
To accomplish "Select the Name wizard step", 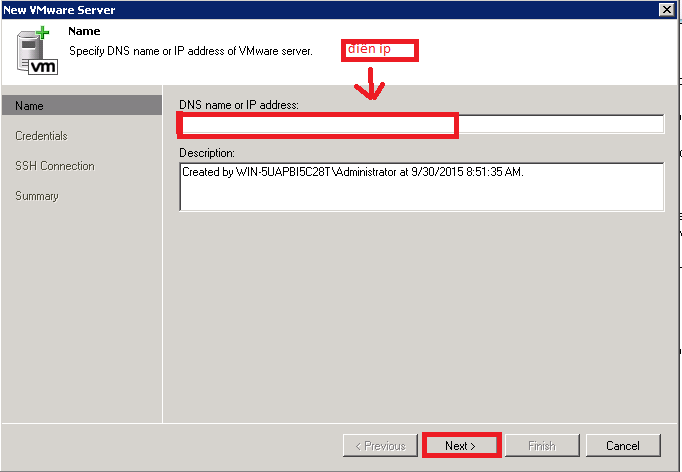I will [x=82, y=106].
